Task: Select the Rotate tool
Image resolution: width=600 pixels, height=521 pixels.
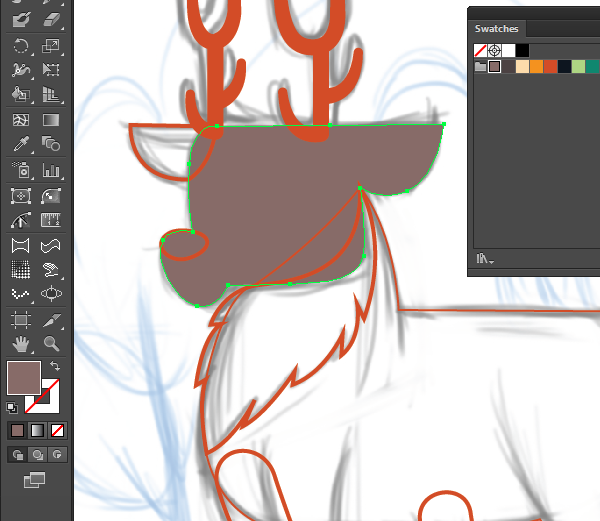Action: coord(21,46)
